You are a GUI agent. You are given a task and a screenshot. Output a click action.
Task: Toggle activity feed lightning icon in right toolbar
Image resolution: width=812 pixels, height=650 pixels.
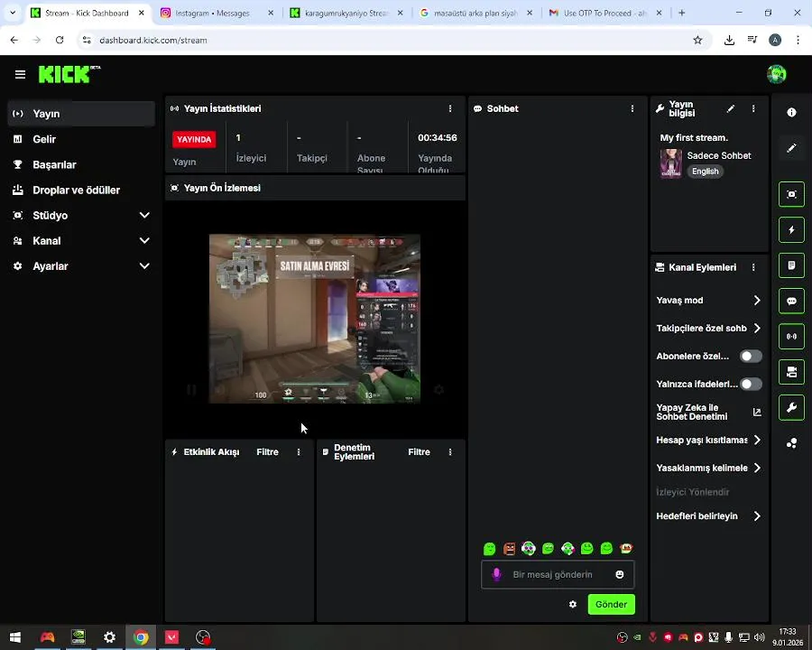point(791,230)
